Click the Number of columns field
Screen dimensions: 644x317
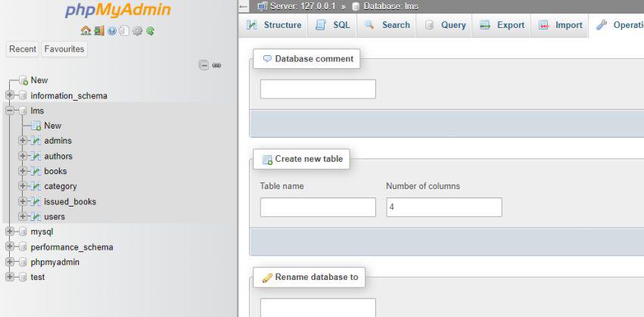443,207
